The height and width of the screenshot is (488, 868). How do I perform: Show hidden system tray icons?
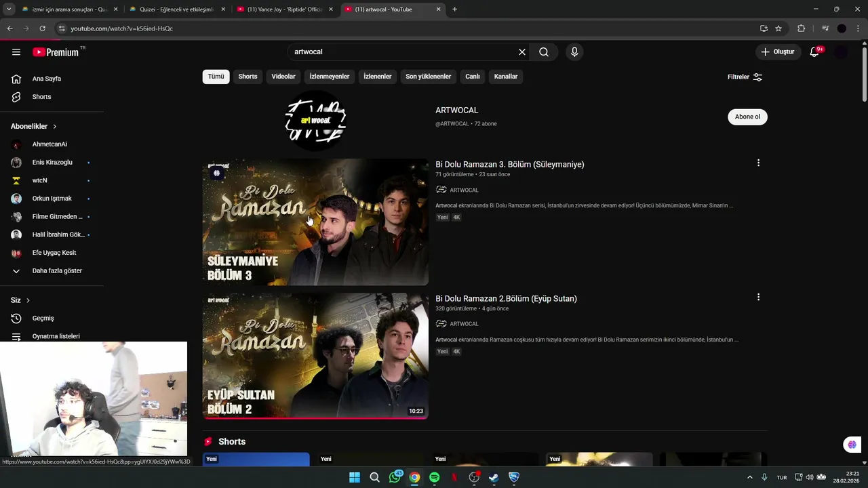pyautogui.click(x=749, y=477)
